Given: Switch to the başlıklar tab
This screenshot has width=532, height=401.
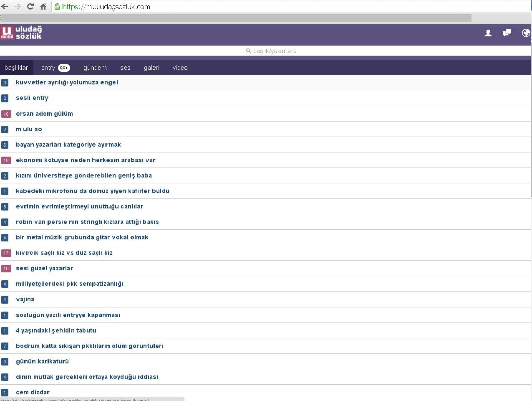Looking at the screenshot, I should pos(16,68).
